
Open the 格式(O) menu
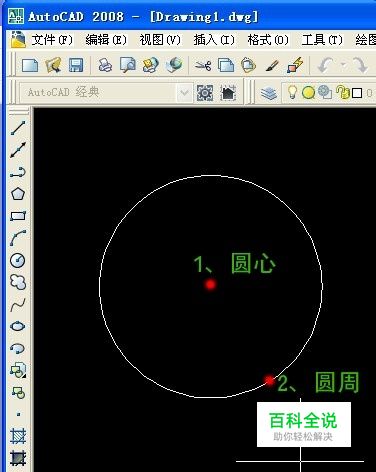tap(268, 40)
